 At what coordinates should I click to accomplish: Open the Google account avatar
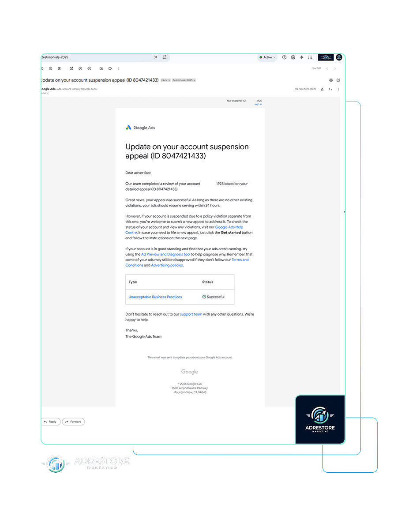339,57
